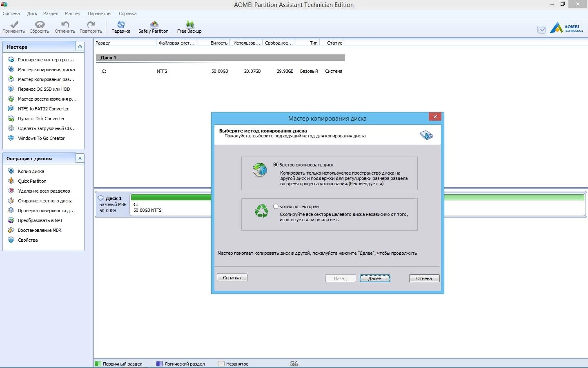The image size is (588, 368).
Task: Open the Раздел menu
Action: click(51, 13)
